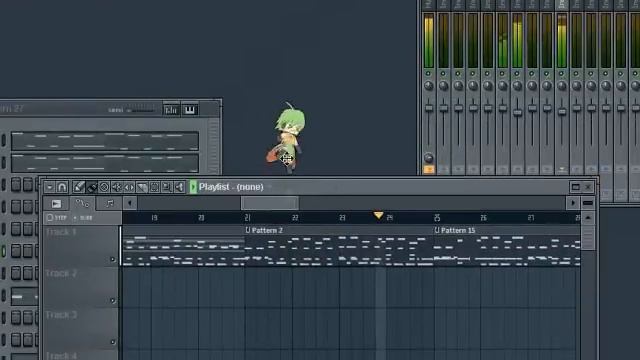Click the green arrow beside Playlist title

tap(193, 187)
